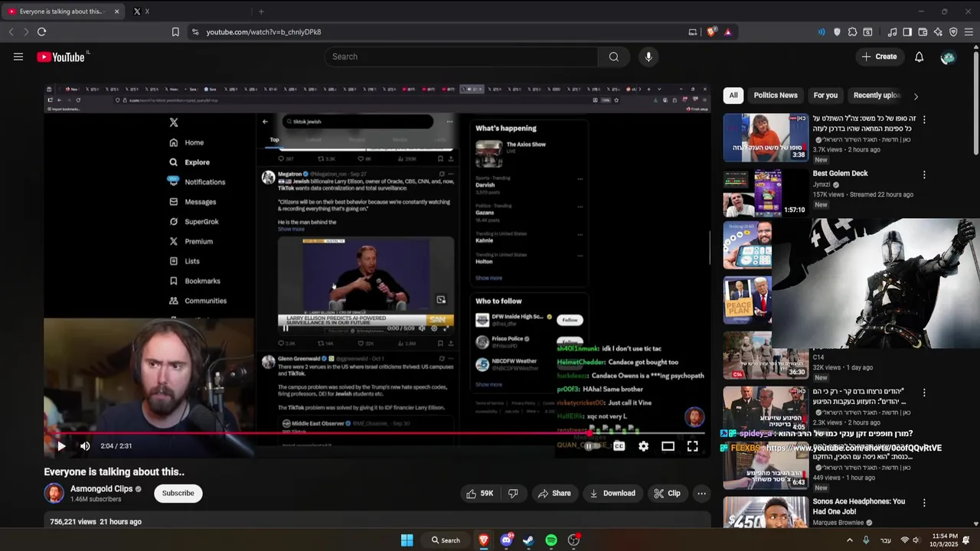This screenshot has width=980, height=551.
Task: Subscribe to Asmongold Clips
Action: click(178, 493)
